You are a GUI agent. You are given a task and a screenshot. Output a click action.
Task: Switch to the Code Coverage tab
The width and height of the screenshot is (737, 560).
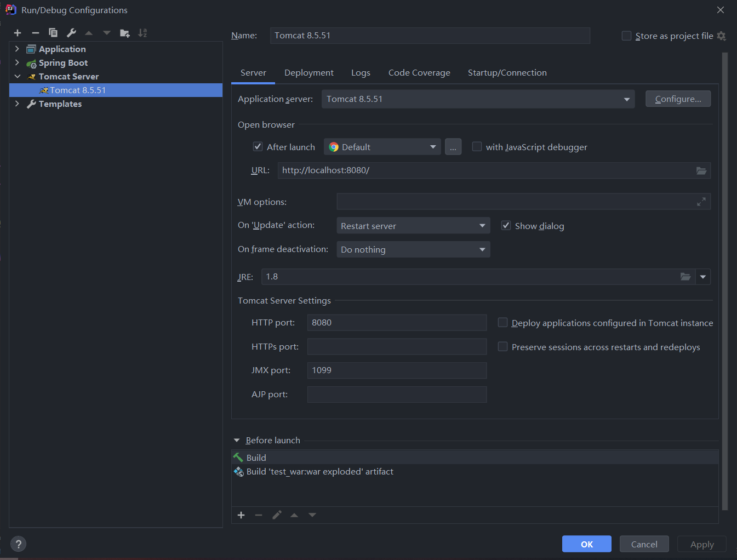(419, 73)
